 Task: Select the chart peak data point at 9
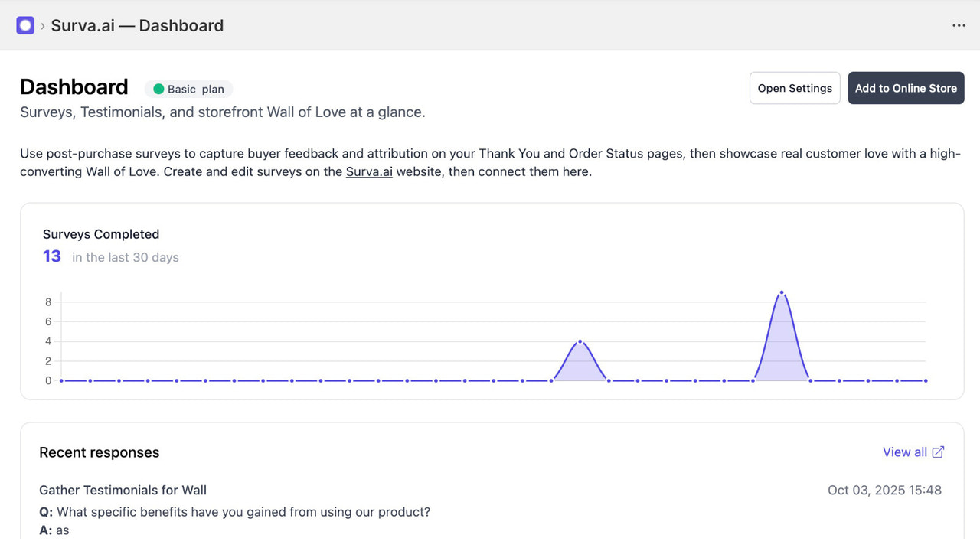(x=782, y=292)
